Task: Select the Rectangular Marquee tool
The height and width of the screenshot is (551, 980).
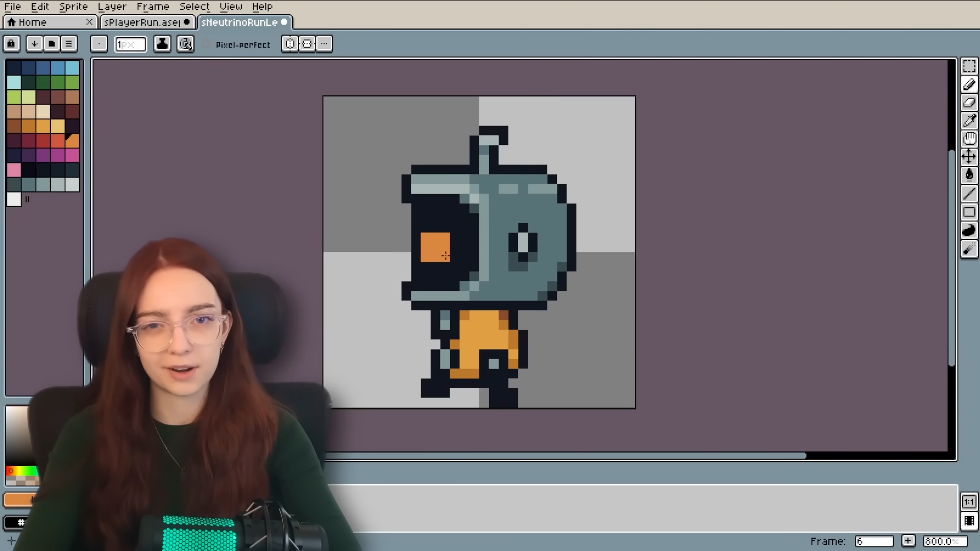Action: (969, 67)
